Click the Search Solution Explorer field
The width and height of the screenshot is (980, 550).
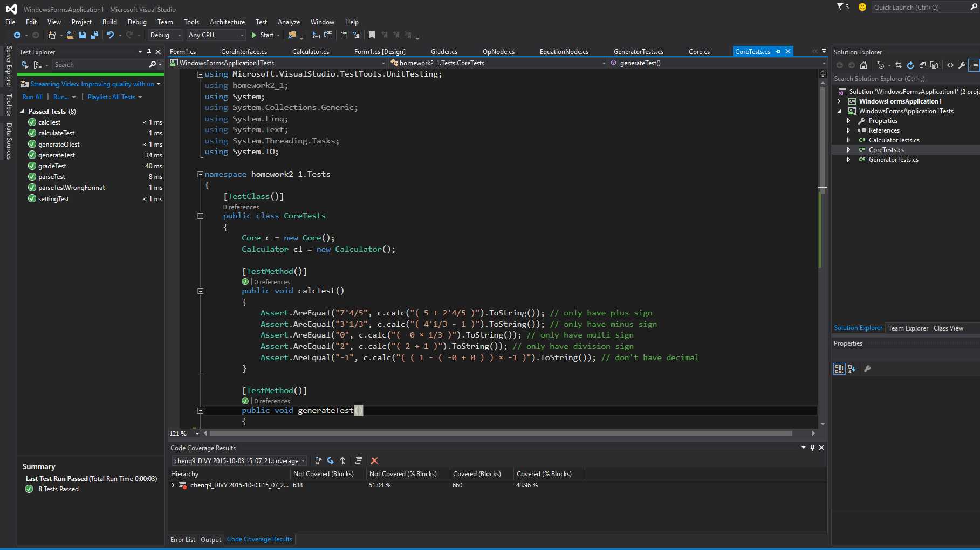(906, 79)
